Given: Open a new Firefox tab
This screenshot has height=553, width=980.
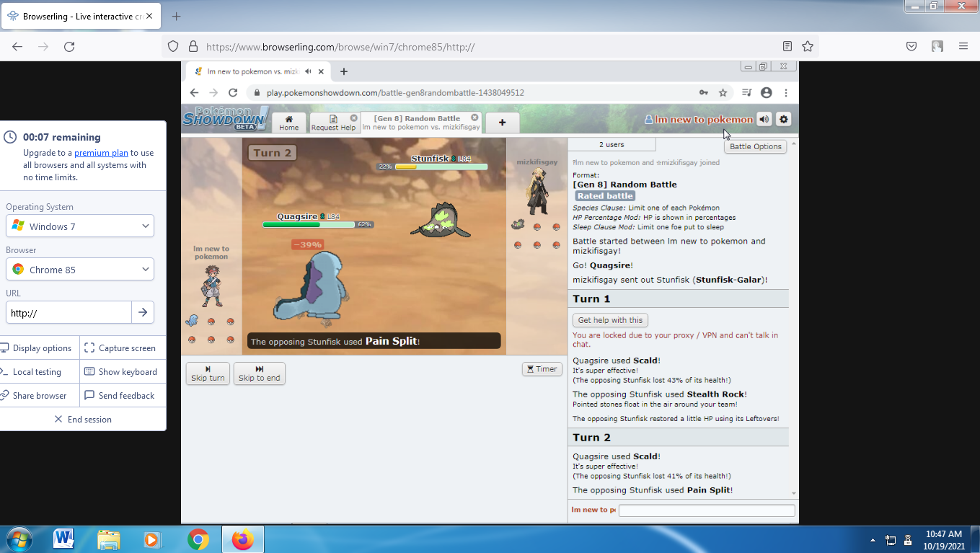Looking at the screenshot, I should (177, 16).
